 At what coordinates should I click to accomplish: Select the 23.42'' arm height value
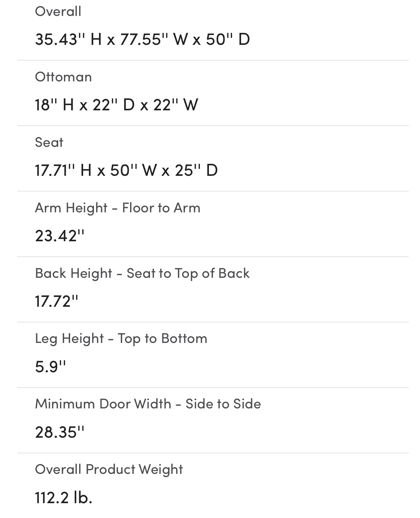tap(59, 236)
